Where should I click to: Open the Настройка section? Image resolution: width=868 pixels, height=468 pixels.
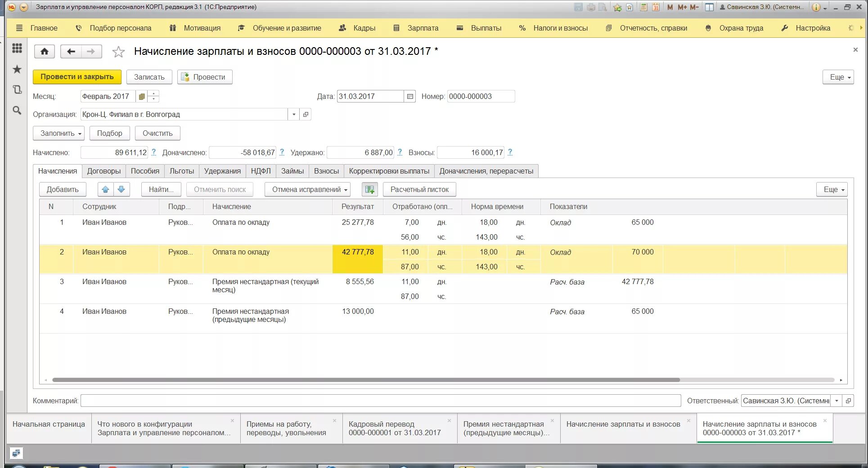(x=805, y=28)
